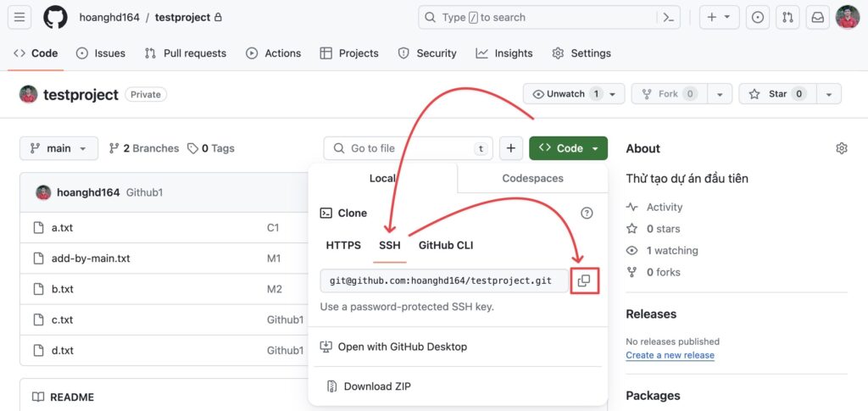868x411 pixels.
Task: Open the 1 watching link
Action: [662, 251]
